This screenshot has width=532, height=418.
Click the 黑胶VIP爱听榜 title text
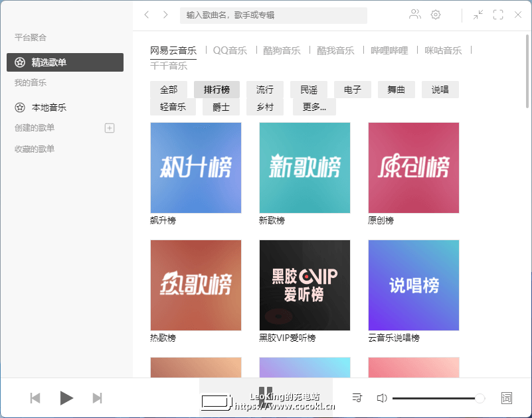coord(288,338)
